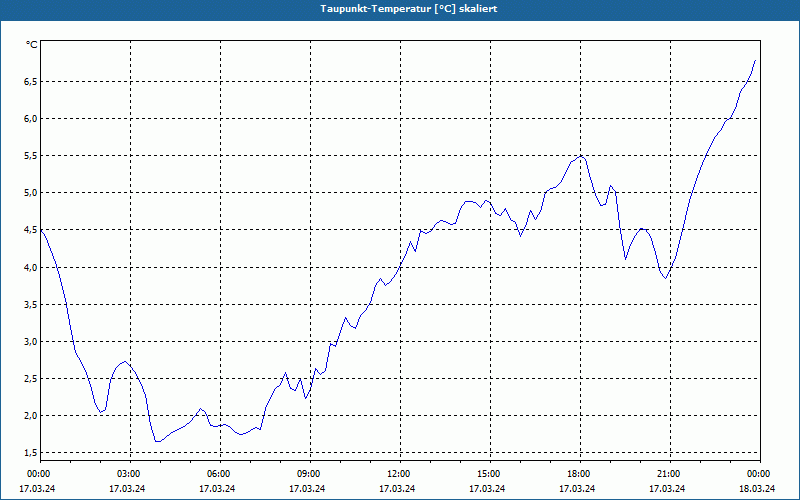Screen dimensions: 800x500
Task: Click the 21:00 time axis label
Action: pyautogui.click(x=670, y=474)
